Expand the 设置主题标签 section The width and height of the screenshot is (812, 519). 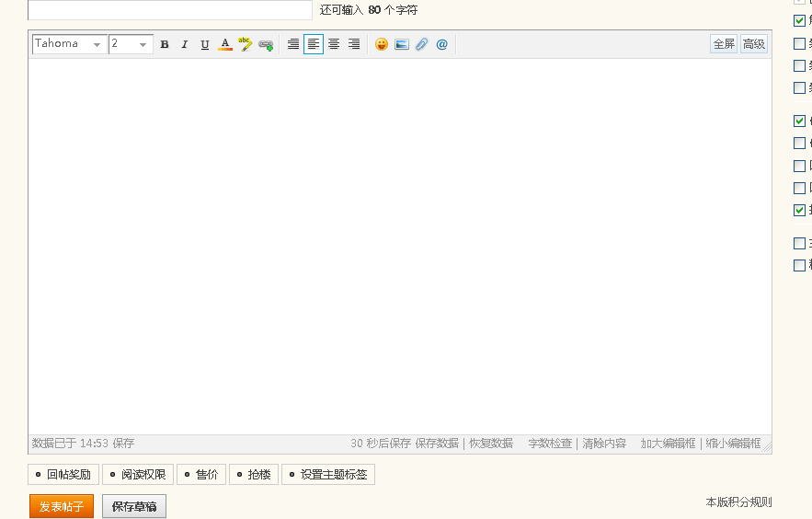tap(328, 475)
